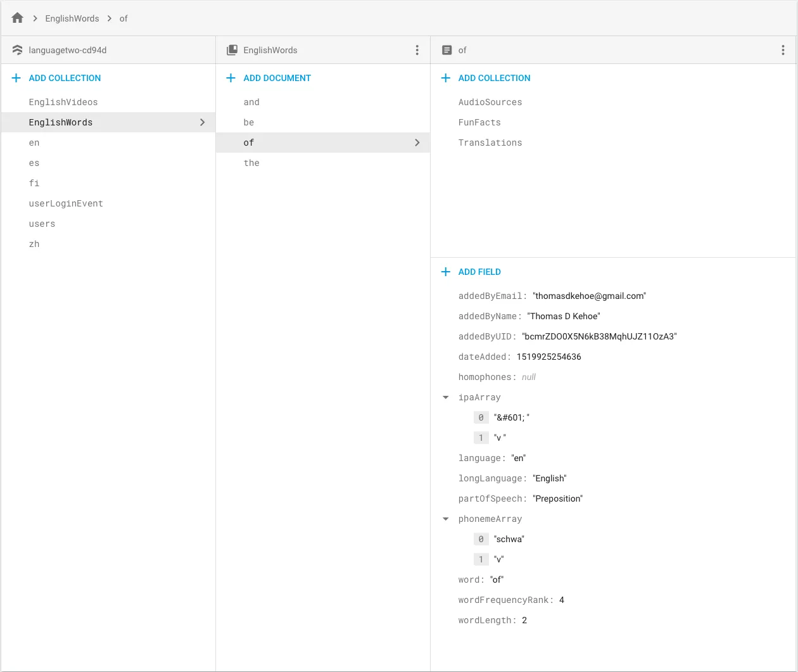The width and height of the screenshot is (798, 672).
Task: Click the collection icon next to the EnglishWords header
Action: [232, 50]
